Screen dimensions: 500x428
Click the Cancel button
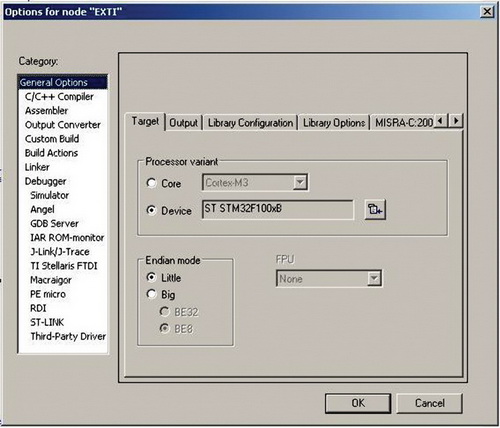pyautogui.click(x=429, y=403)
